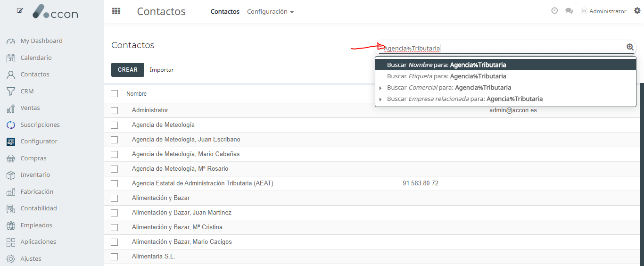Open Ventas in the sidebar
644x266 pixels.
point(30,108)
